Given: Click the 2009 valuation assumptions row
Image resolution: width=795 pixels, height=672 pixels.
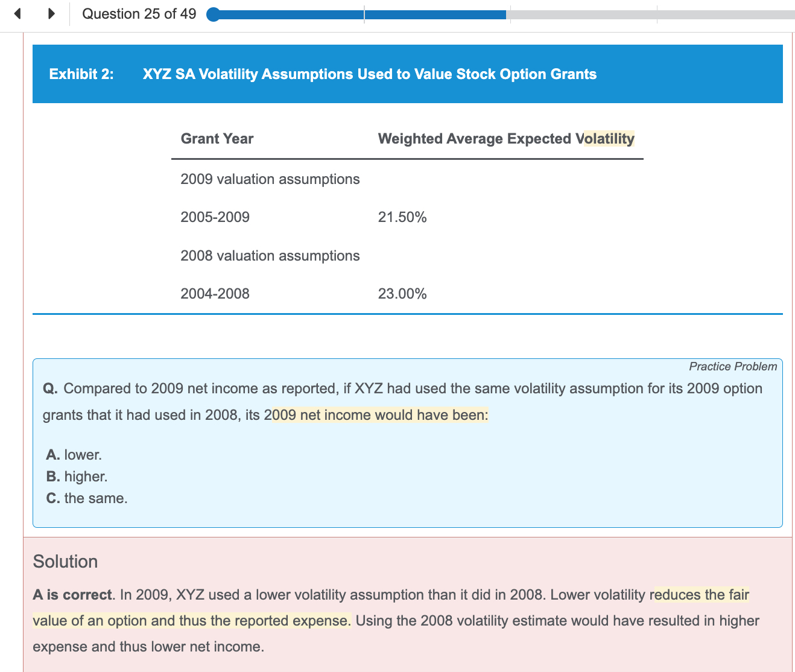Looking at the screenshot, I should (270, 179).
